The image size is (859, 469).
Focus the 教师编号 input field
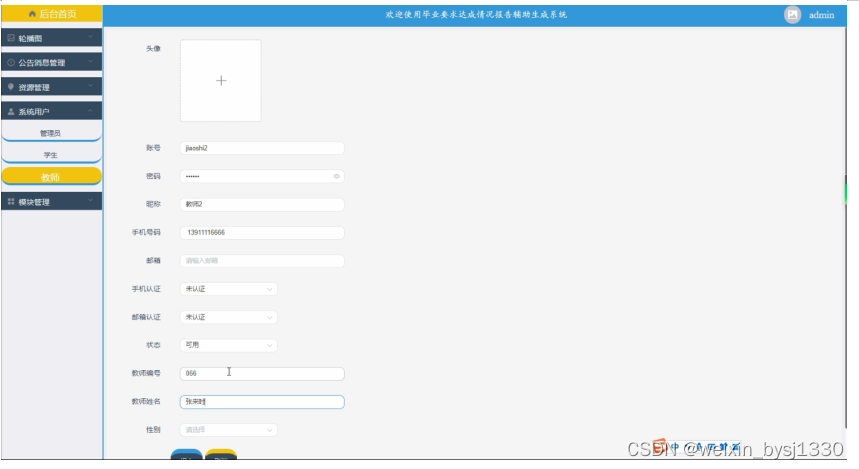pos(262,374)
